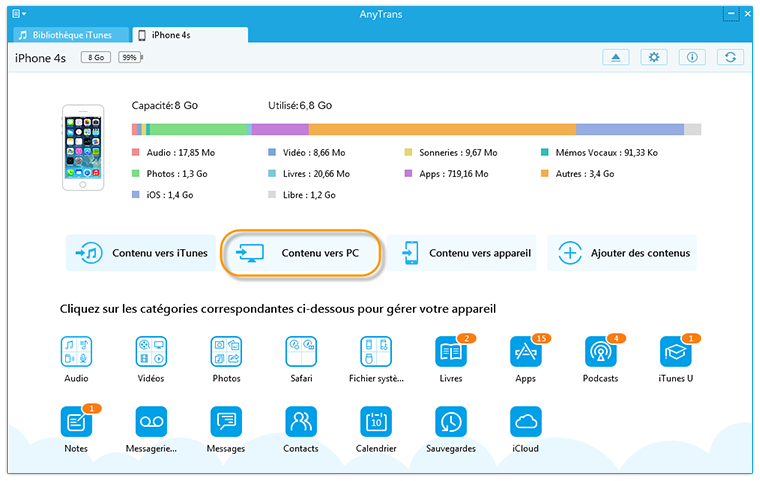
Task: Click the "Libre : 1,2 Go" legend
Action: (x=302, y=195)
